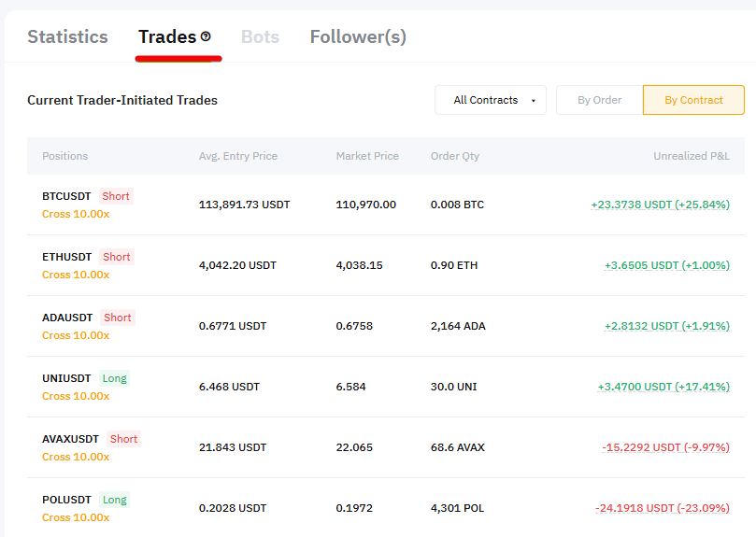
Task: Click the Unrealized P&L column header
Action: (691, 156)
